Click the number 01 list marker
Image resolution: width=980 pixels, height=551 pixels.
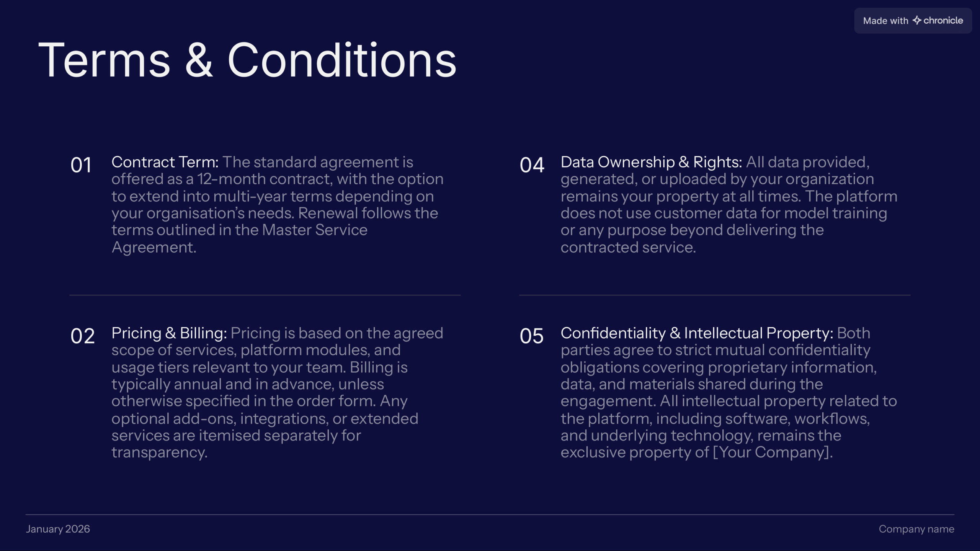click(x=81, y=165)
